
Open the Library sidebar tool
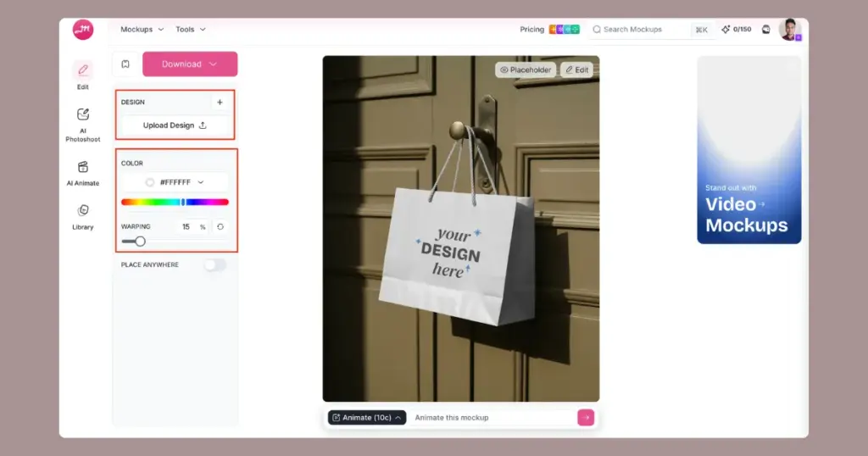pyautogui.click(x=83, y=217)
